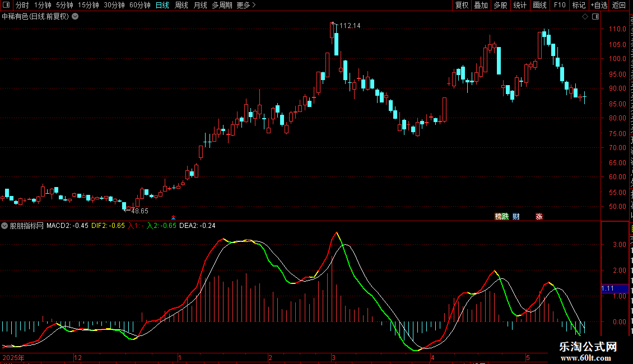The width and height of the screenshot is (633, 364).
Task: Click the 股朋指标网 indicator name
Action: click(x=27, y=226)
